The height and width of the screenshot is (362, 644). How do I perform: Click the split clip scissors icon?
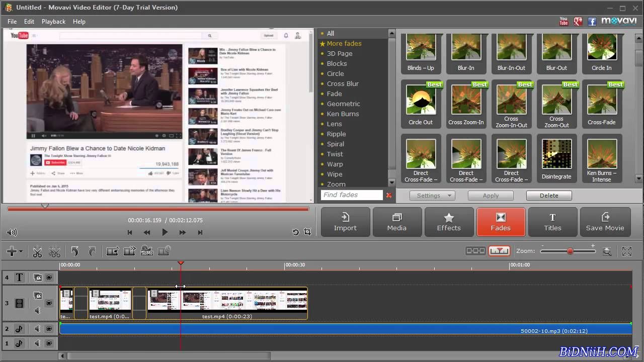click(37, 251)
